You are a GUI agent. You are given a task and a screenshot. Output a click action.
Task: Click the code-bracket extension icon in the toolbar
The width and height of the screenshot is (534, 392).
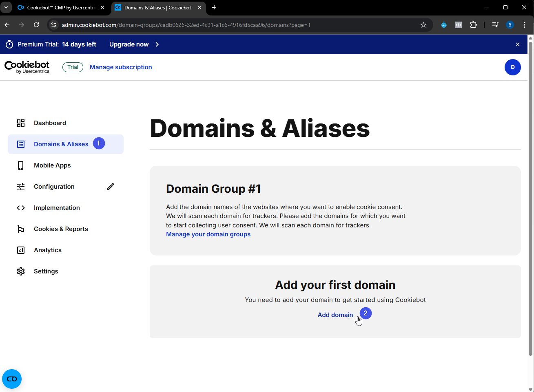coord(459,25)
